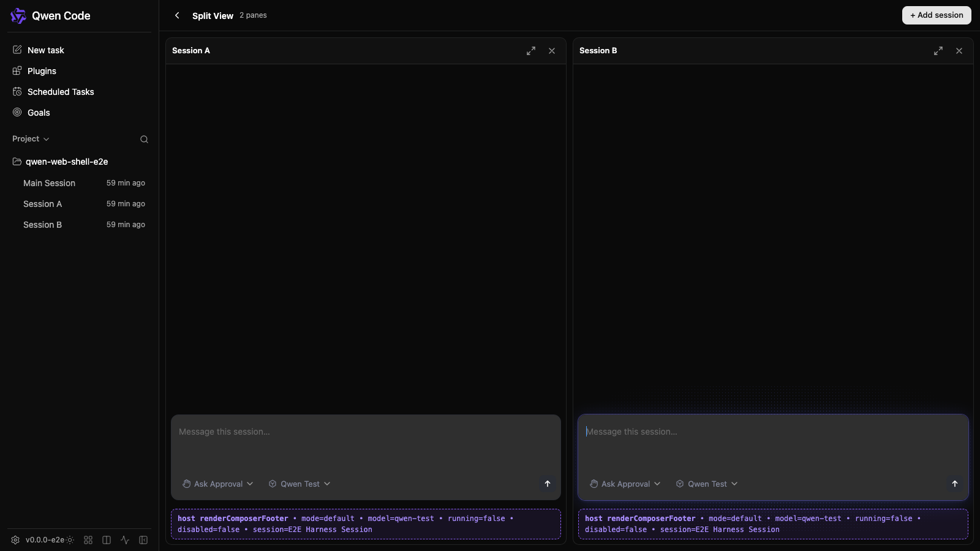Click host renderComposerFooter text under Session B

(640, 519)
